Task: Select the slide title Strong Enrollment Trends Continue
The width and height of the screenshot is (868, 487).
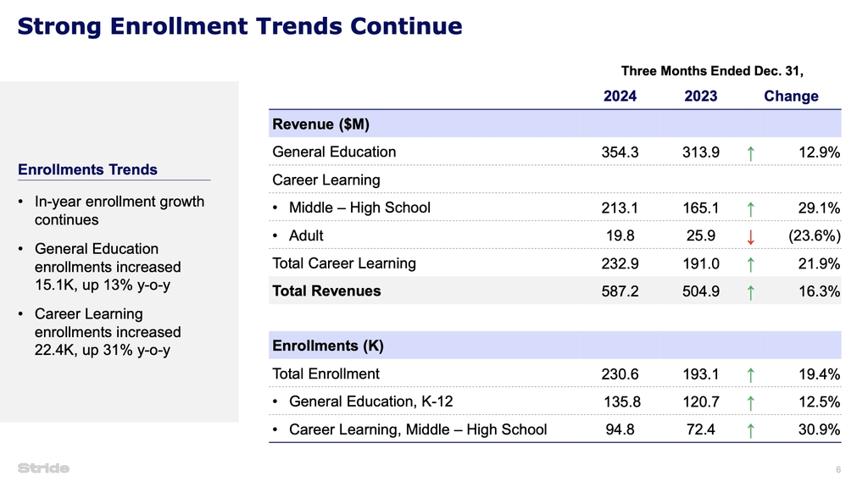Action: click(x=240, y=26)
